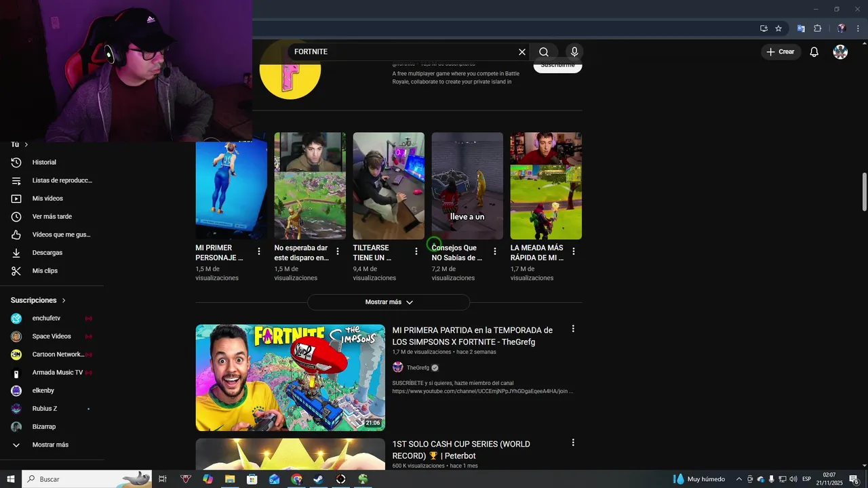Play the LA MEADA MÁS RÁPIDA short
The height and width of the screenshot is (488, 868).
click(x=546, y=186)
